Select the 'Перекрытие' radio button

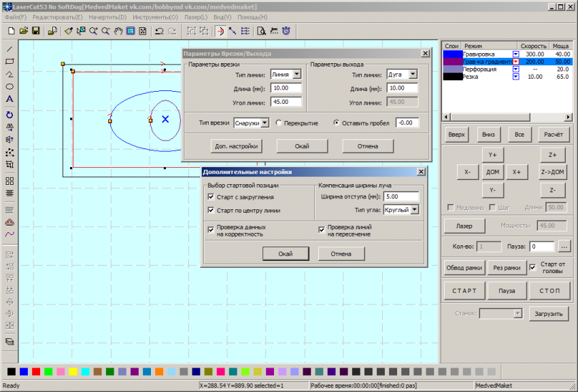click(x=279, y=123)
